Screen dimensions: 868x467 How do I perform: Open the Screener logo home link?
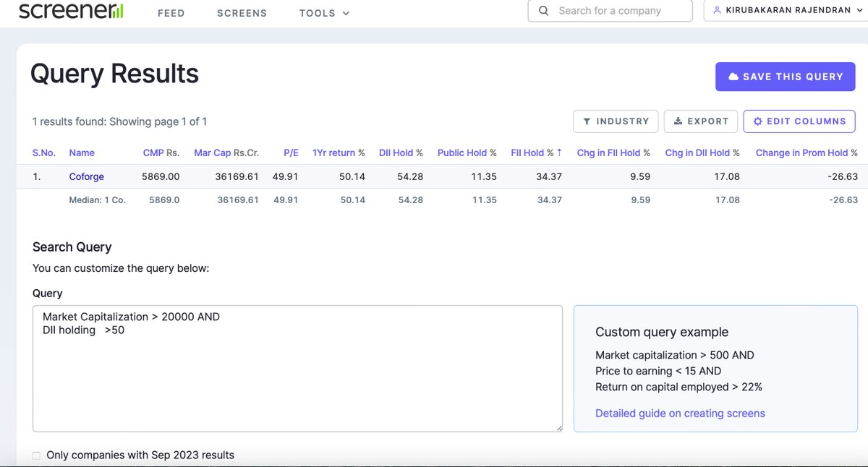[71, 11]
